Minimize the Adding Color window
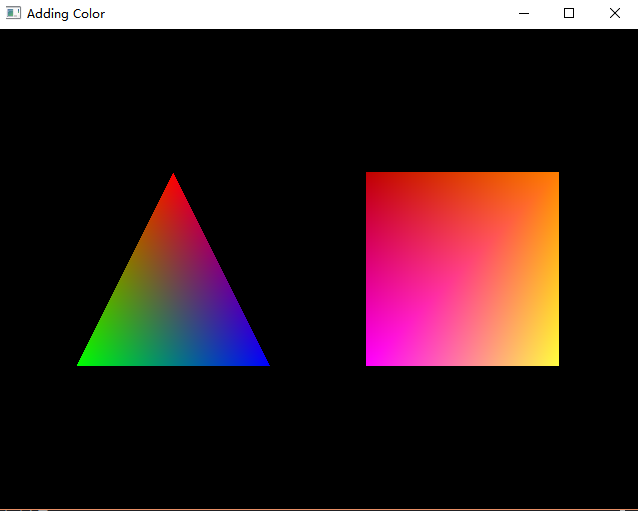Viewport: 638px width, 511px height. [524, 13]
